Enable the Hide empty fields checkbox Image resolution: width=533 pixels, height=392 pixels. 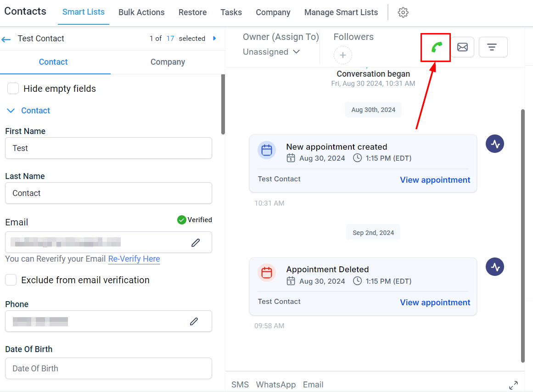13,89
